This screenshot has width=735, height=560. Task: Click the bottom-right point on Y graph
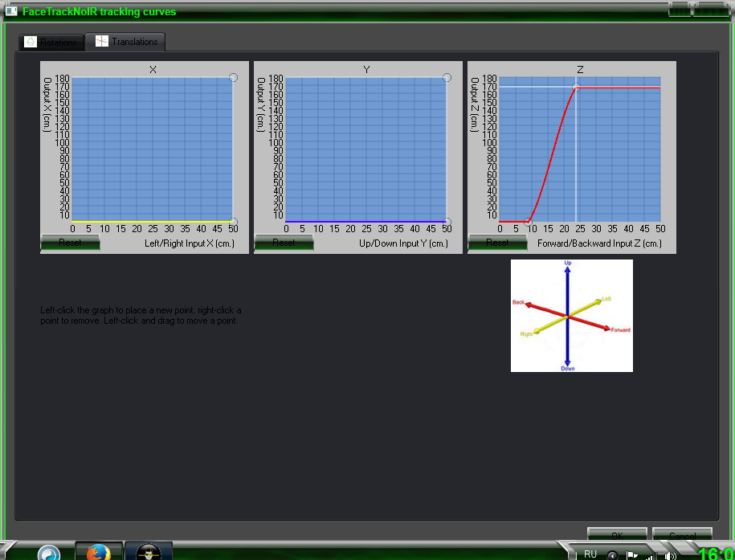pos(447,222)
